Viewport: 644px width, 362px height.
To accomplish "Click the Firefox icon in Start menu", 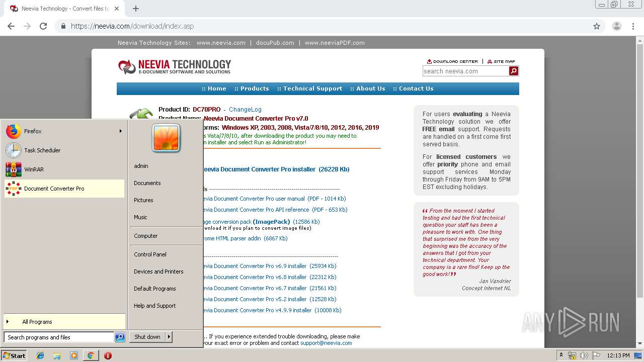I will tap(14, 131).
